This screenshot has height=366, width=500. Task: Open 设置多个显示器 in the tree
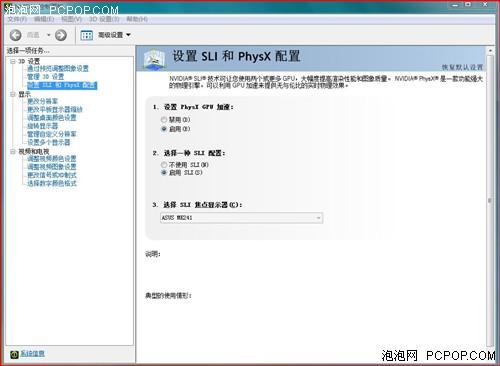tap(49, 142)
